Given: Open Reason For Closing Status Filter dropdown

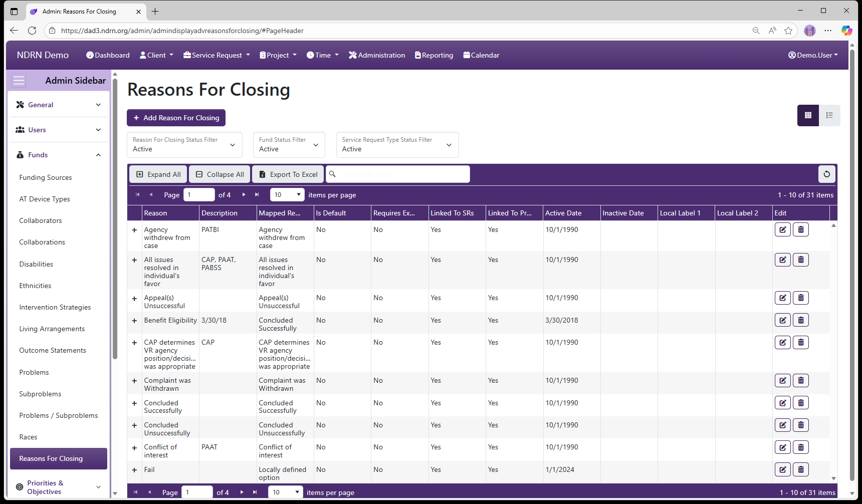Looking at the screenshot, I should tap(184, 145).
